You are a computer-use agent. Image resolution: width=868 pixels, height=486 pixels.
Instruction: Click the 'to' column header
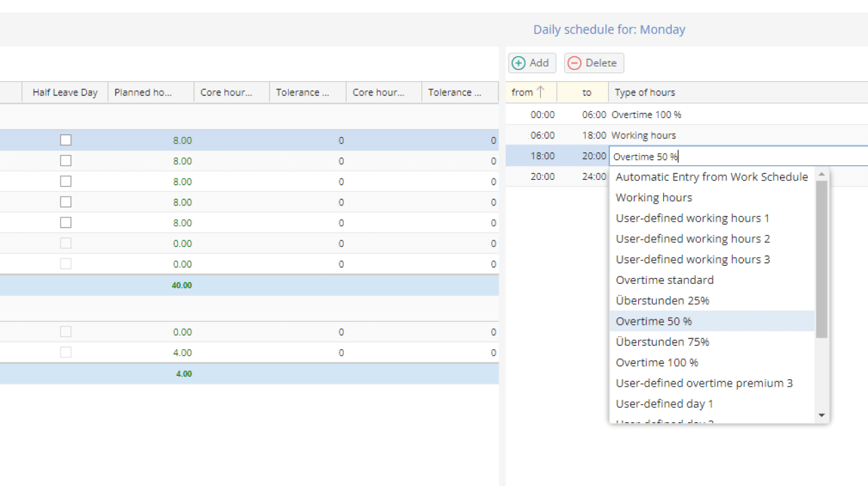point(587,93)
